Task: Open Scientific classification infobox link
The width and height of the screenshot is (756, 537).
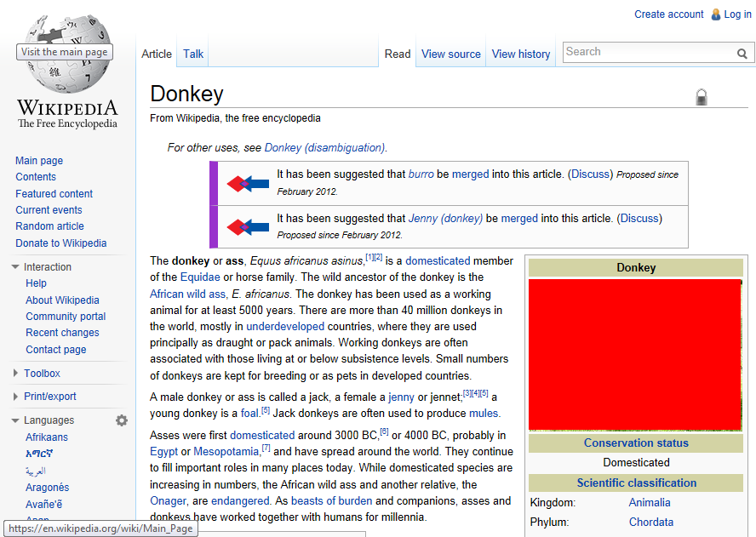Action: coord(637,483)
